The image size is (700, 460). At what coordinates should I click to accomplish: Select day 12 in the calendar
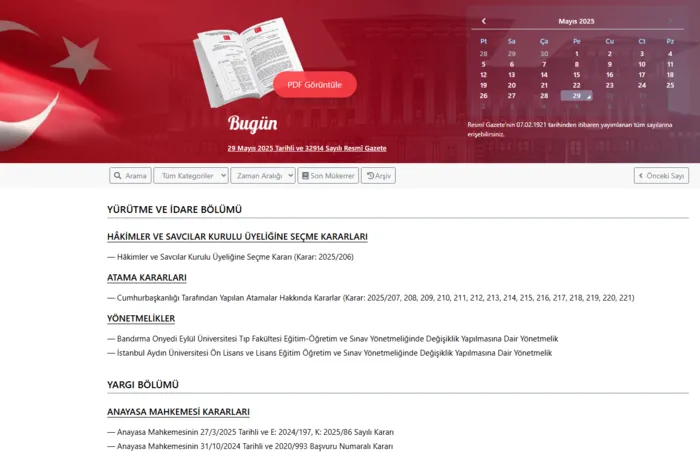[x=483, y=75]
